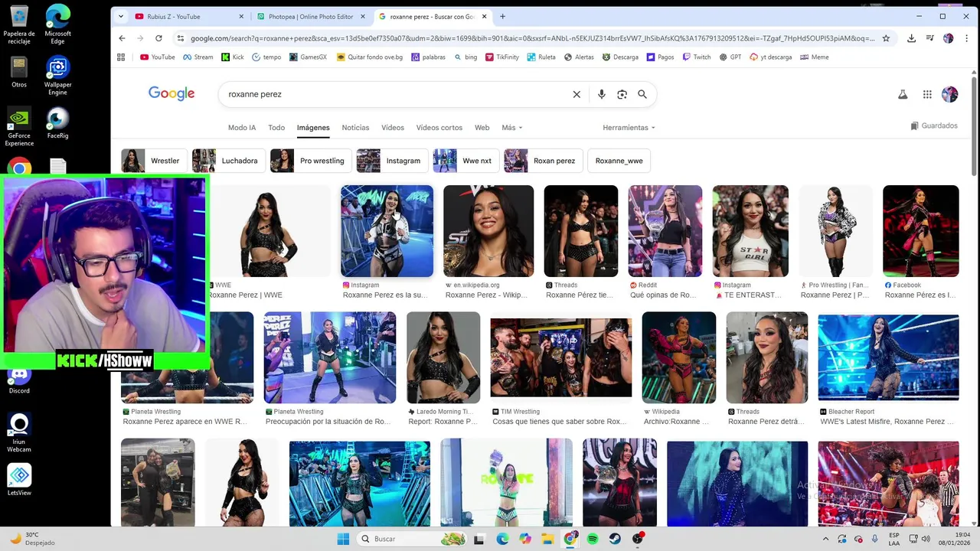Image resolution: width=980 pixels, height=551 pixels.
Task: Open Chrome downloads icon
Action: 911,38
